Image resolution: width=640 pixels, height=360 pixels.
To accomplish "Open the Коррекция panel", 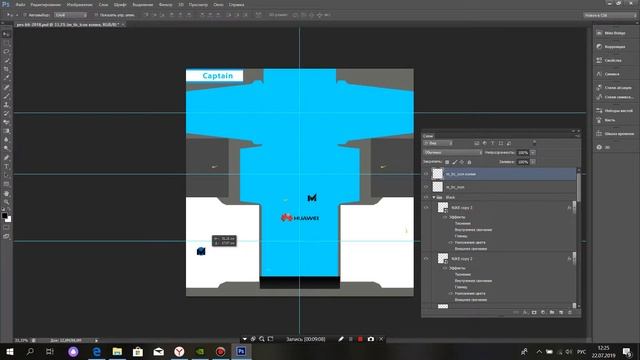I will coord(611,47).
